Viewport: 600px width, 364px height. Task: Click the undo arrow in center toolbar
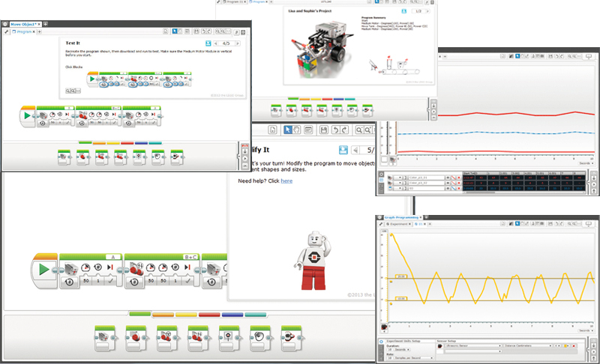[335, 130]
